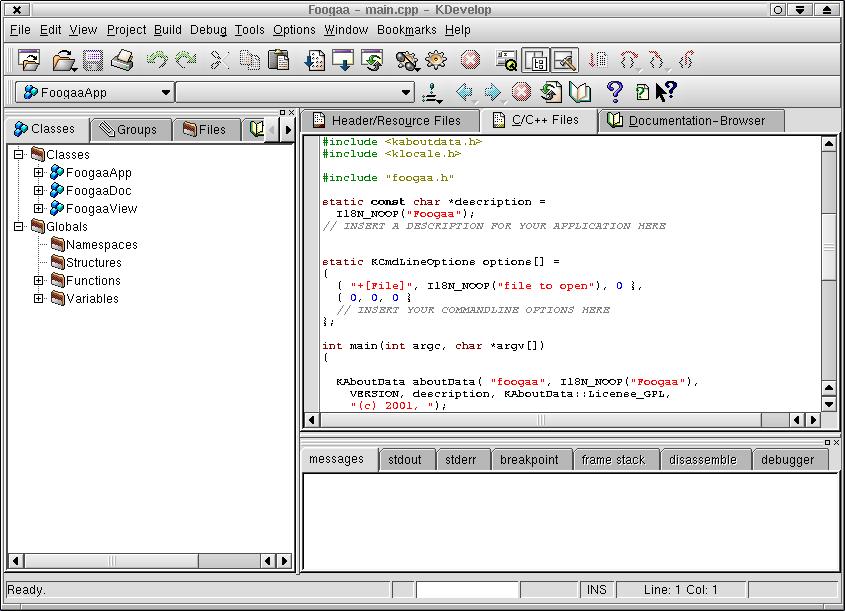845x611 pixels.
Task: Toggle the tree view panel toolbar button
Action: [x=536, y=61]
